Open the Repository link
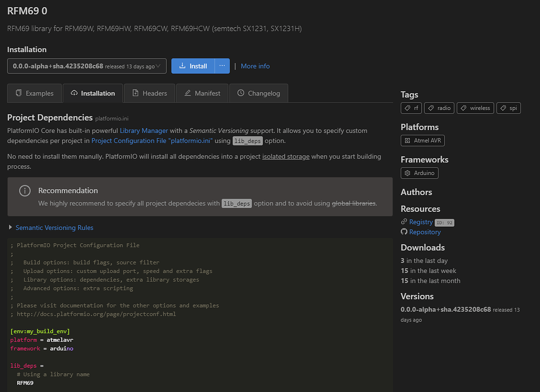This screenshot has width=540, height=392. coord(425,232)
